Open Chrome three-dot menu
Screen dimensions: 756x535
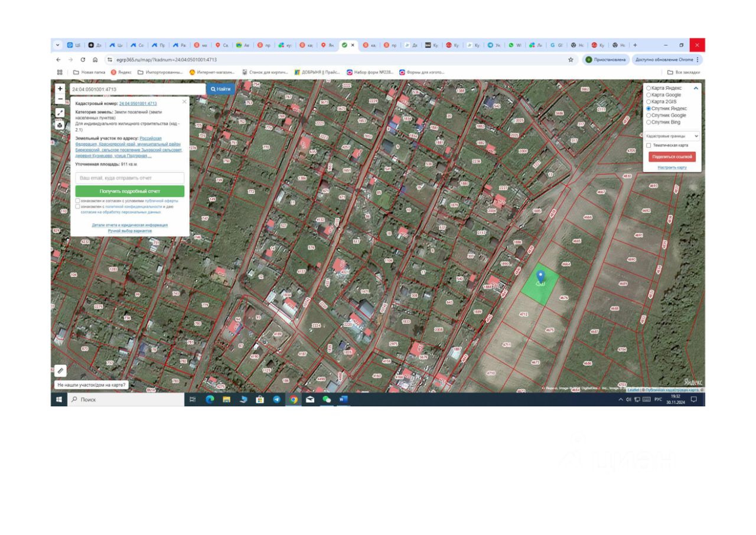tap(698, 60)
